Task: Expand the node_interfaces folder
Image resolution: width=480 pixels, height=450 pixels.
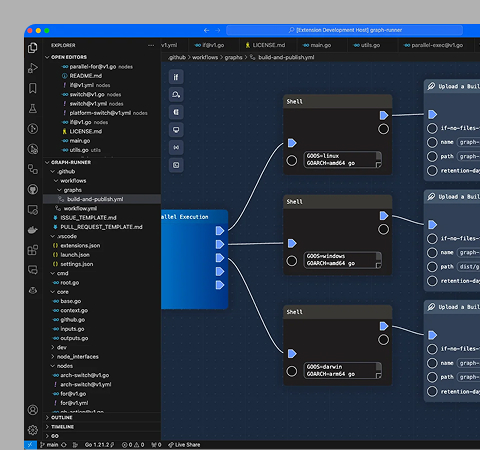Action: click(x=78, y=357)
